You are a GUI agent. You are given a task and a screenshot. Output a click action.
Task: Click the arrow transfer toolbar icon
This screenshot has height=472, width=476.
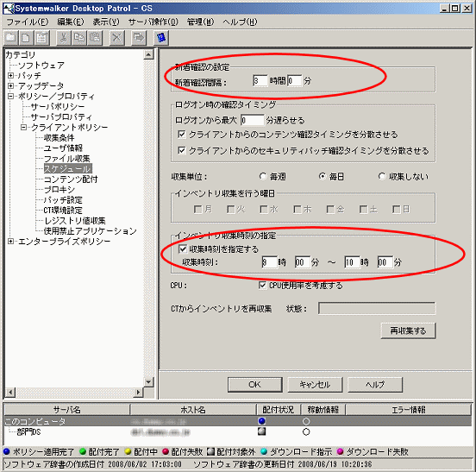(139, 38)
